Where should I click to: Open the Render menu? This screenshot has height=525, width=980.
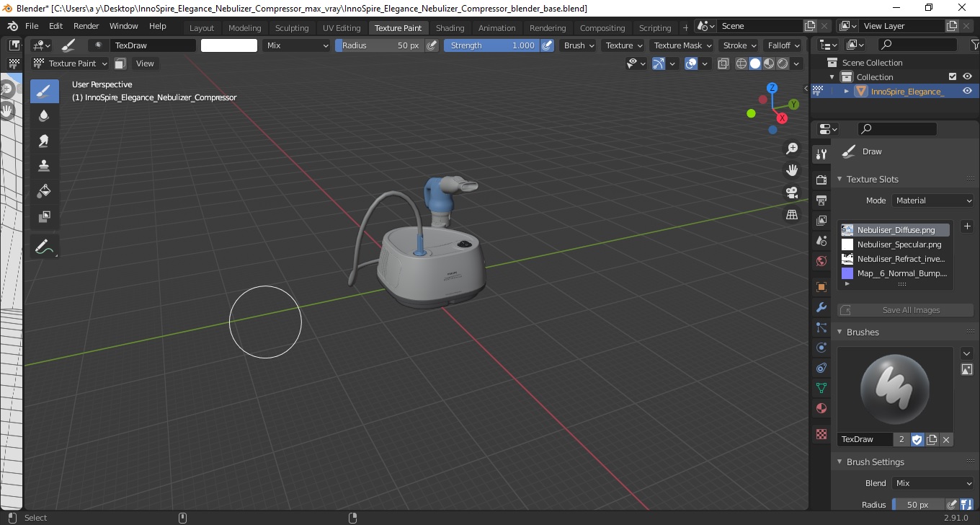[x=86, y=26]
